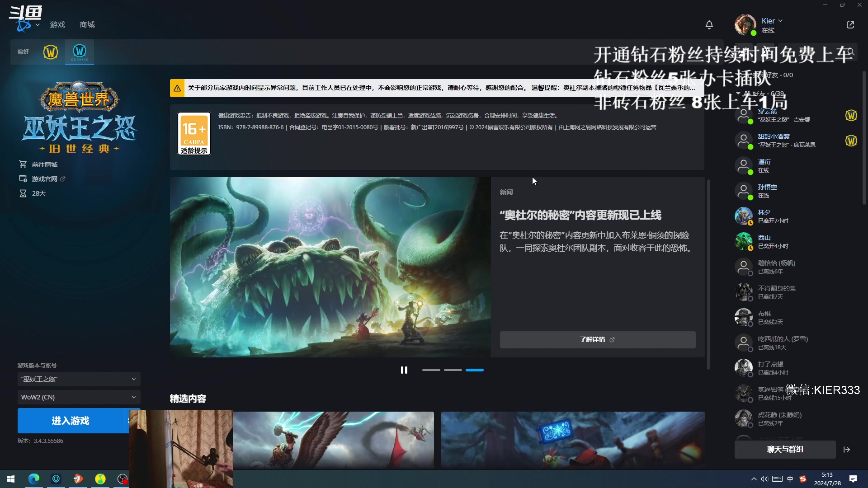
Task: Collapse the friends sidebar arrow icon
Action: click(847, 450)
